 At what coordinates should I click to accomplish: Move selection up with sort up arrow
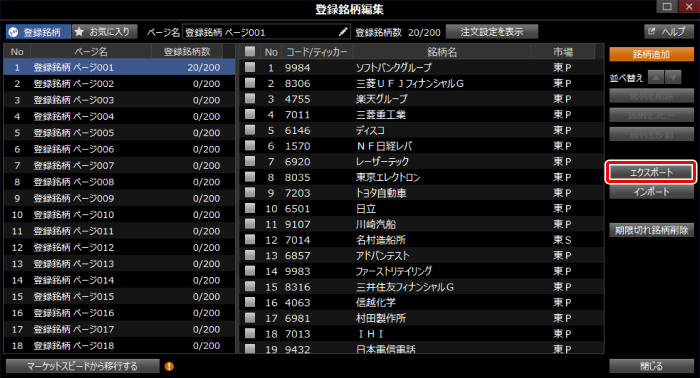point(656,77)
